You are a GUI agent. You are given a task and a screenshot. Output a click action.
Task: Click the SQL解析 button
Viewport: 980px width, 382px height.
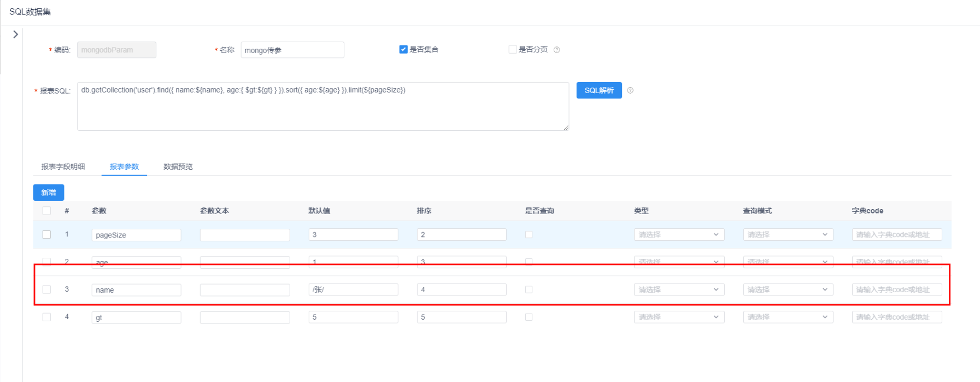coord(599,90)
